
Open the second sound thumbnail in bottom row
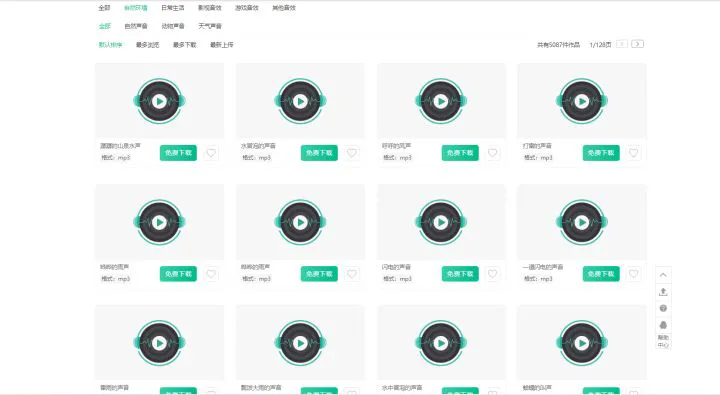tap(300, 343)
